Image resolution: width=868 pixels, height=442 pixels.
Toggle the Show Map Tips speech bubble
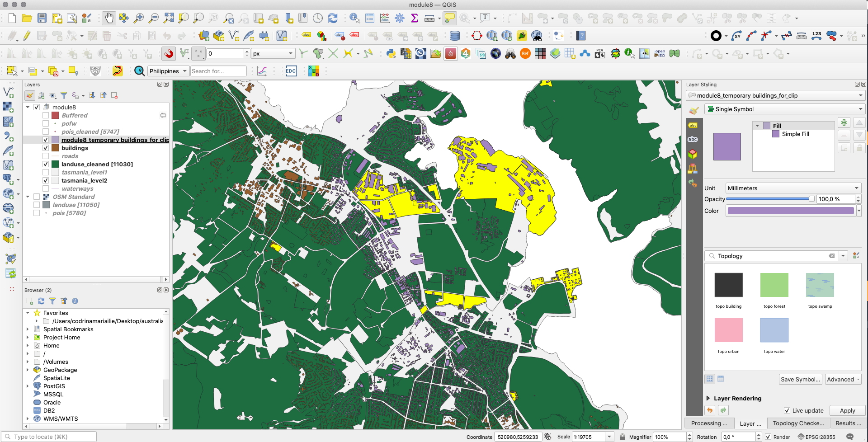click(449, 18)
